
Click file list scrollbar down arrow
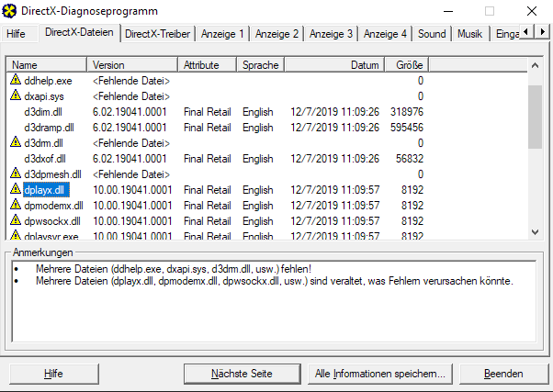pos(535,232)
